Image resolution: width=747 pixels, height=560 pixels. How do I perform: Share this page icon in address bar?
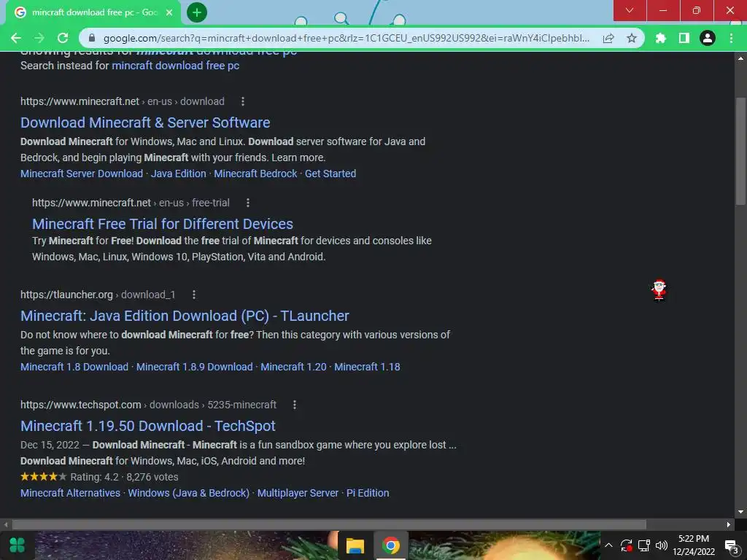click(x=608, y=38)
